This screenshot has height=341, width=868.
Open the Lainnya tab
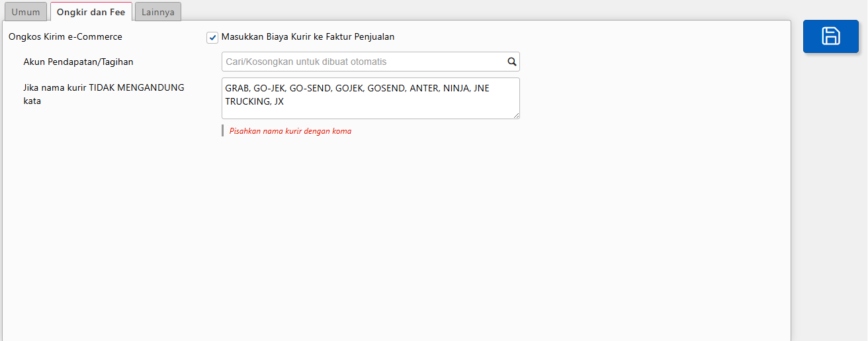point(157,12)
